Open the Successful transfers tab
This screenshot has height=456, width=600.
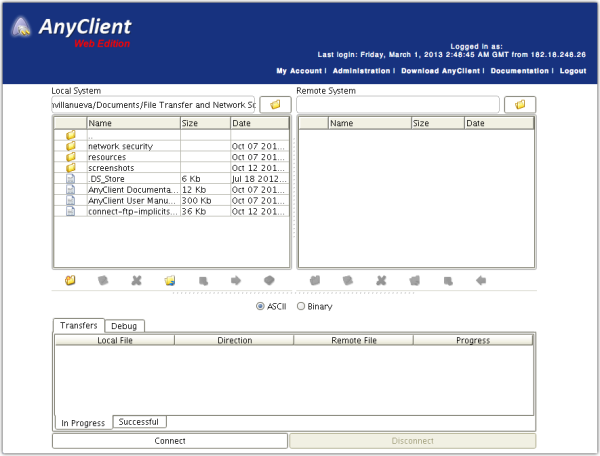139,422
